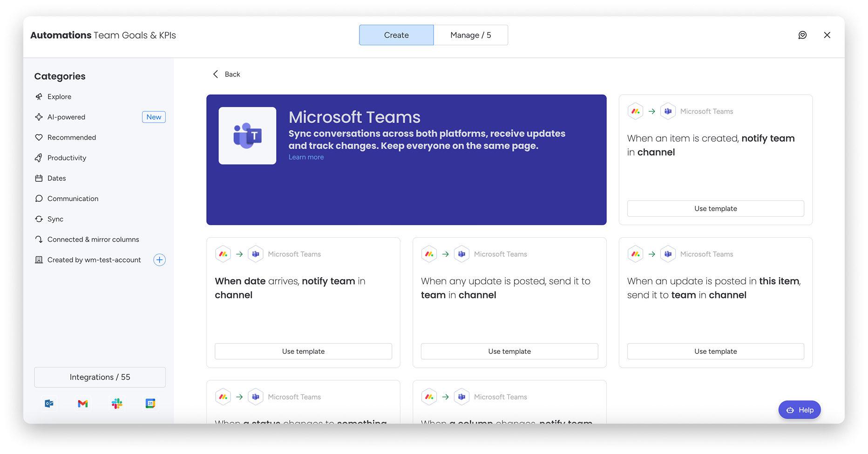Go Back to previous view
Image resolution: width=868 pixels, height=454 pixels.
[x=226, y=74]
